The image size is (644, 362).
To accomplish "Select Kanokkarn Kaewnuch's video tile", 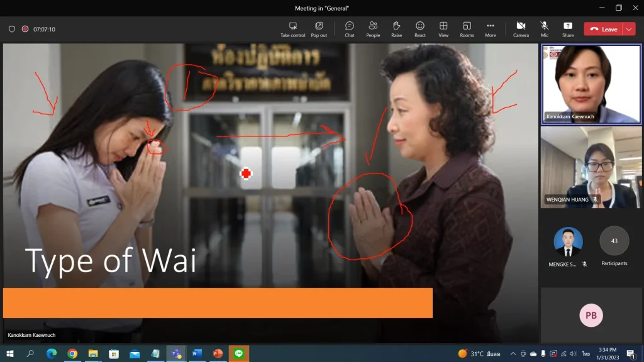I will click(590, 84).
